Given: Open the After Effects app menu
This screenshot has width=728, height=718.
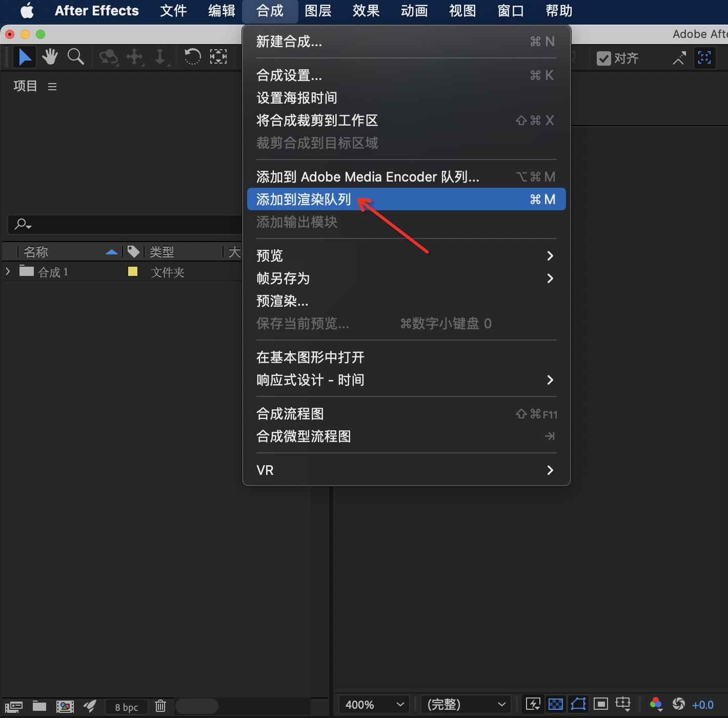Looking at the screenshot, I should click(x=97, y=11).
